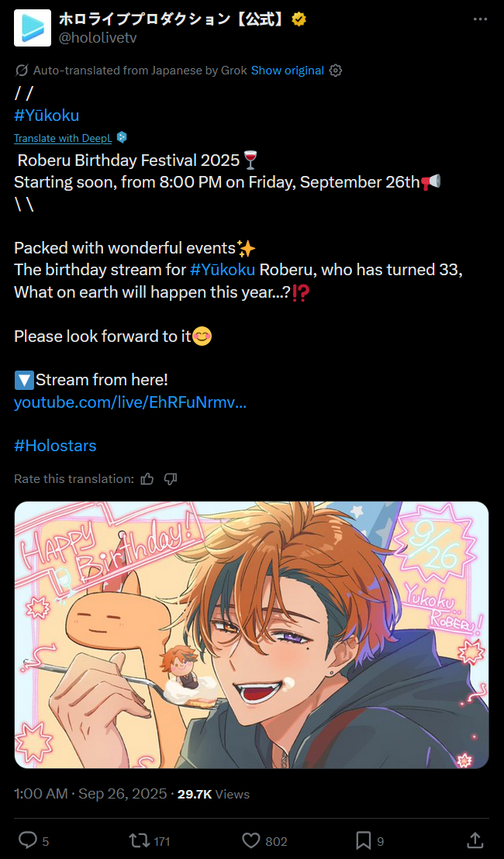The image size is (504, 859).
Task: Click the hololive profile avatar
Action: 33,28
